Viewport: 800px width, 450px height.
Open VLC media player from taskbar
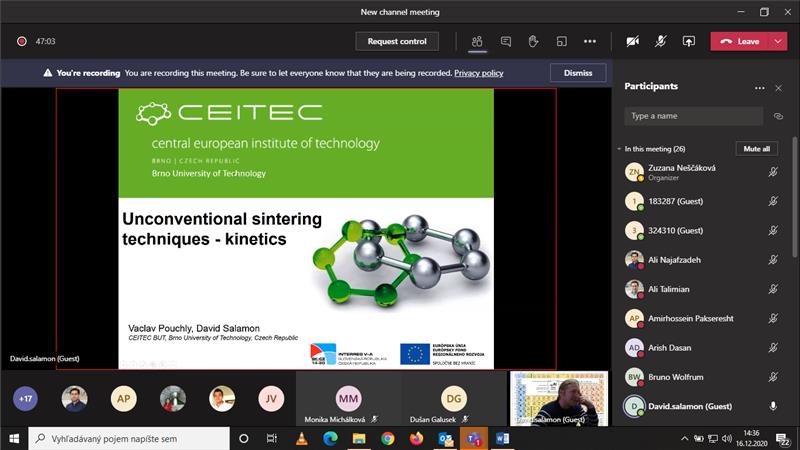[x=302, y=438]
